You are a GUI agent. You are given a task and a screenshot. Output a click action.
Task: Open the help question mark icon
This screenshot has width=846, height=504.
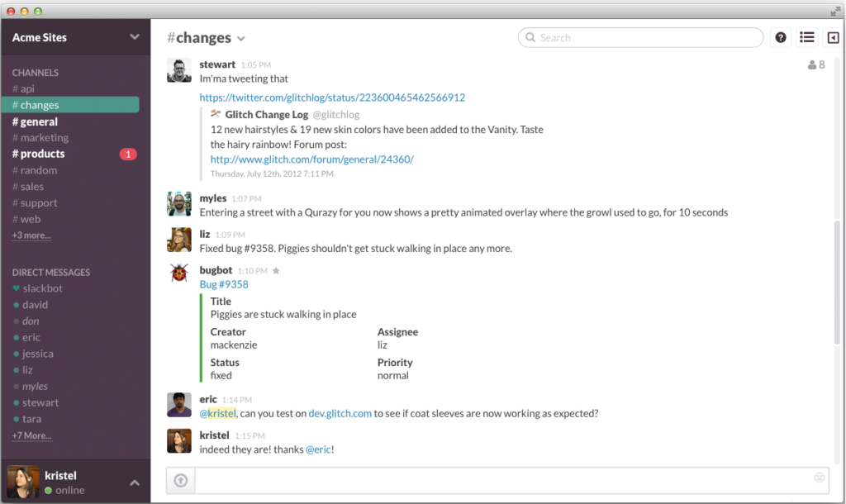[x=780, y=37]
